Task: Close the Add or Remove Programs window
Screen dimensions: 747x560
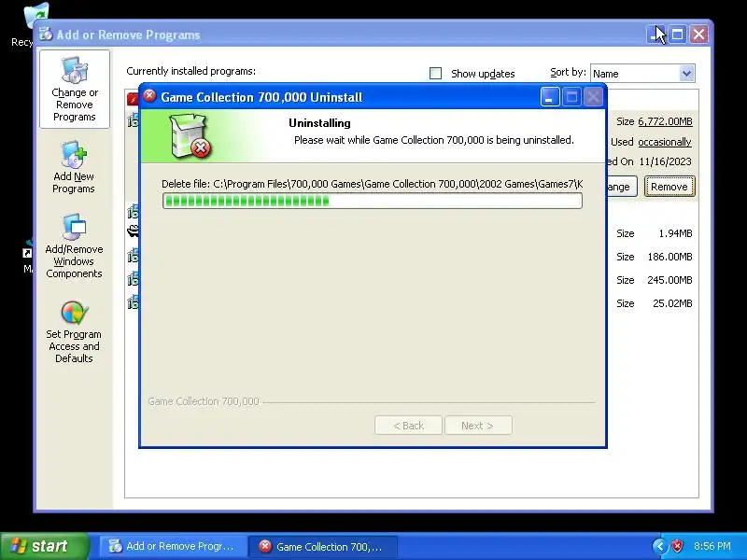Action: click(698, 35)
